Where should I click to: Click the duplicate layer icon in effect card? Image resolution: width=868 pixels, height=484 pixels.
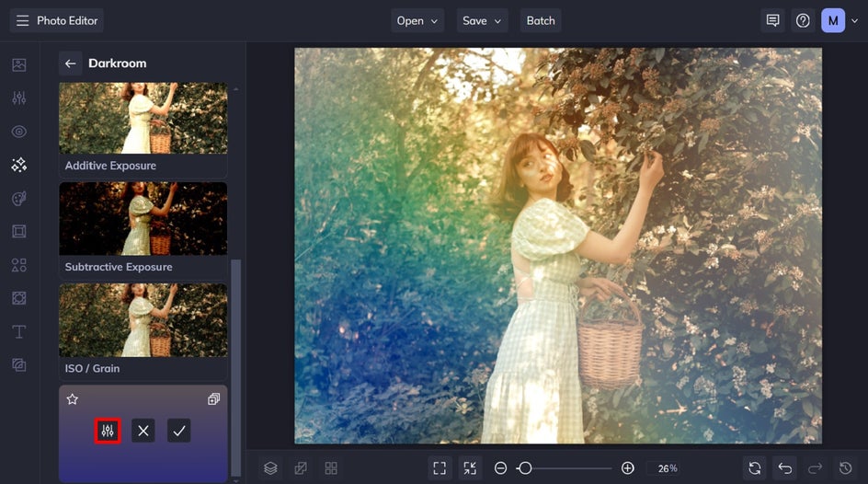213,399
